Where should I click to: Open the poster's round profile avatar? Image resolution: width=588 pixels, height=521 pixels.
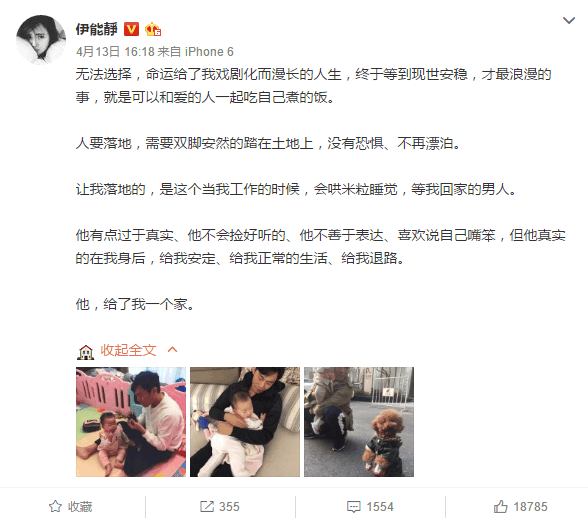point(41,40)
